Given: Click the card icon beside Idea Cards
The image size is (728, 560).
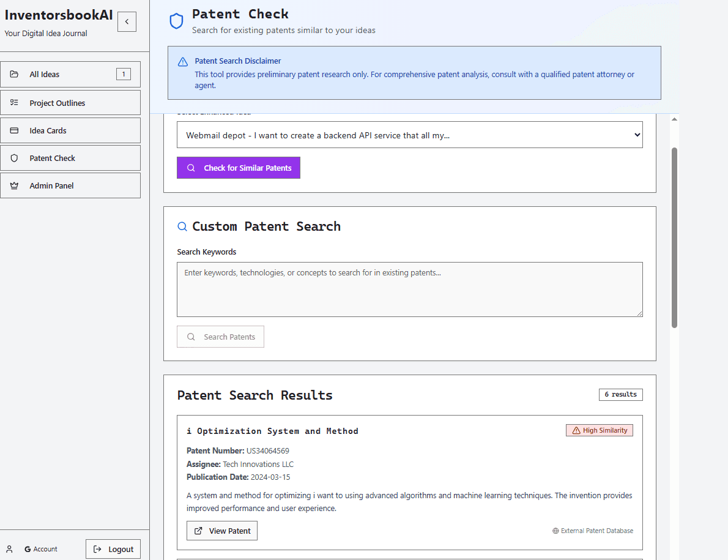Looking at the screenshot, I should [x=14, y=130].
